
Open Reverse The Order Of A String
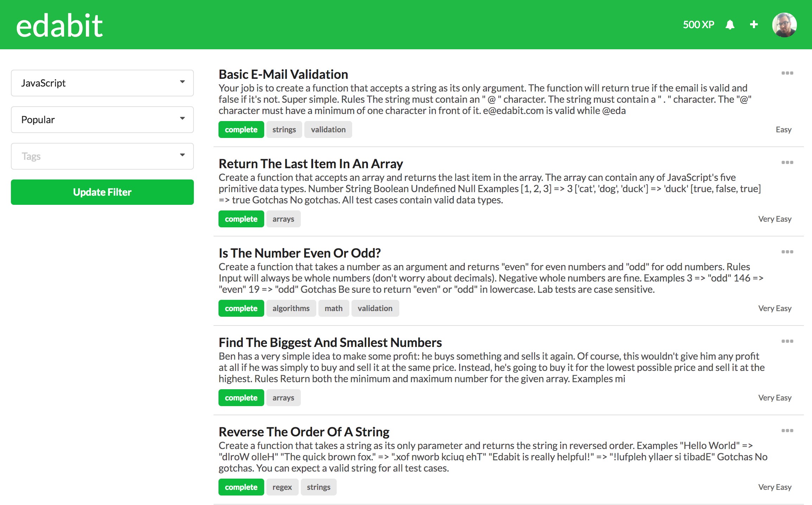click(x=304, y=432)
